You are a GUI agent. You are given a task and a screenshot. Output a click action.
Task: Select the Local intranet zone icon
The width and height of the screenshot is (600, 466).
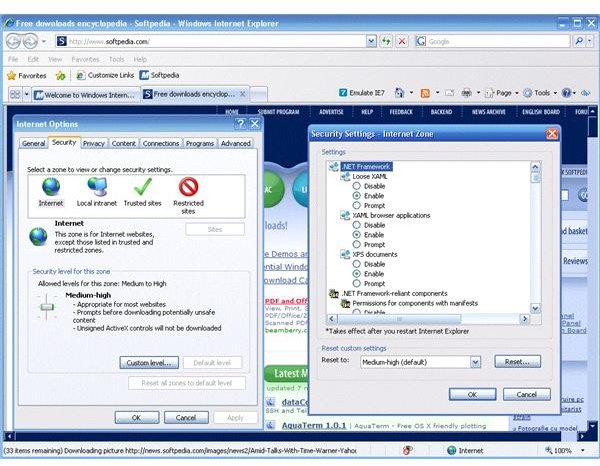[x=97, y=187]
